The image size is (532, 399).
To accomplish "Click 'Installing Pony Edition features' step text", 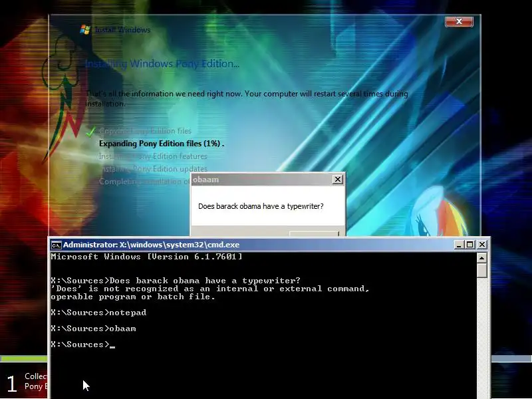I will pos(153,156).
